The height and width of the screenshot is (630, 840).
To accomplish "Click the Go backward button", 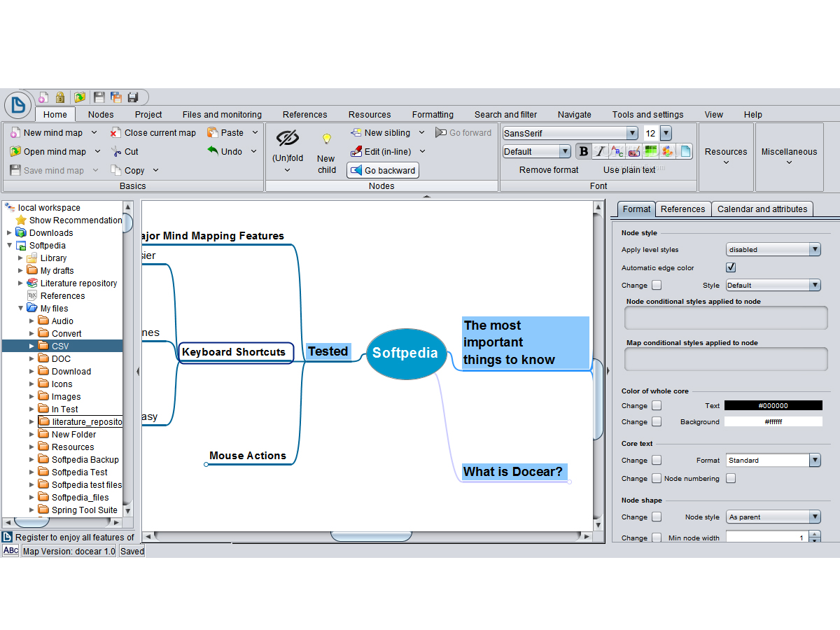I will pyautogui.click(x=383, y=170).
